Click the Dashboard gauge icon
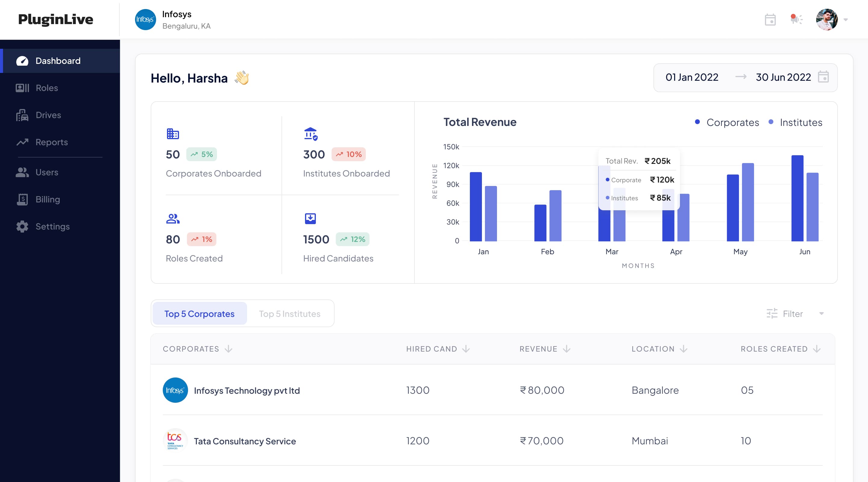The height and width of the screenshot is (482, 868). 22,61
